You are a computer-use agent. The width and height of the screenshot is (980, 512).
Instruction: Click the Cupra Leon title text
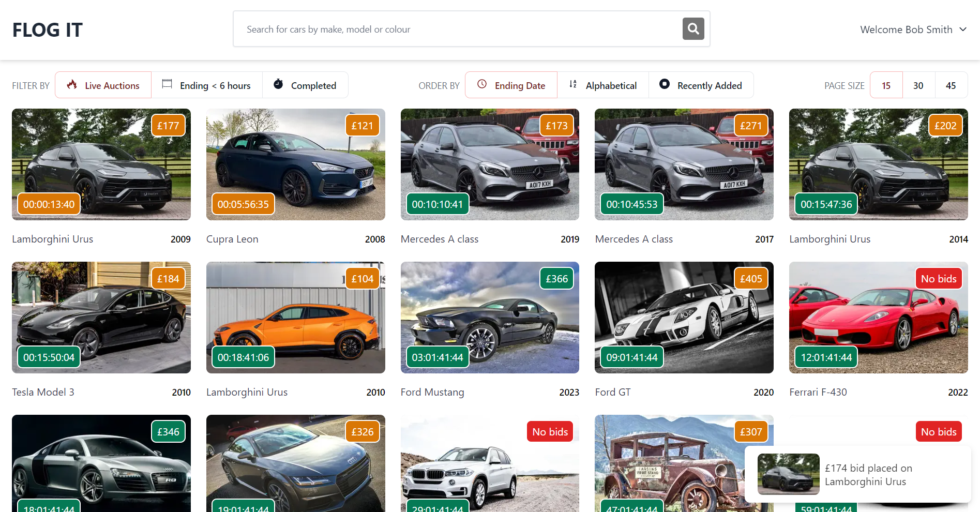(232, 239)
